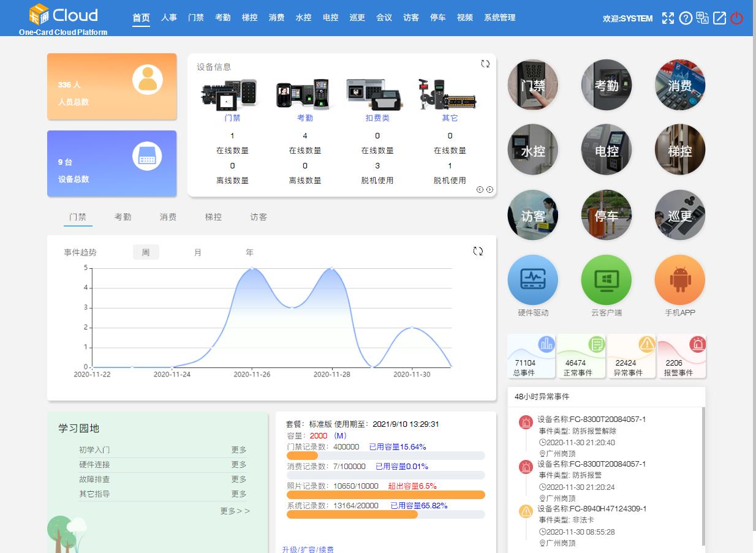Open the 巡更 module icon
This screenshot has width=756, height=553.
(x=679, y=215)
